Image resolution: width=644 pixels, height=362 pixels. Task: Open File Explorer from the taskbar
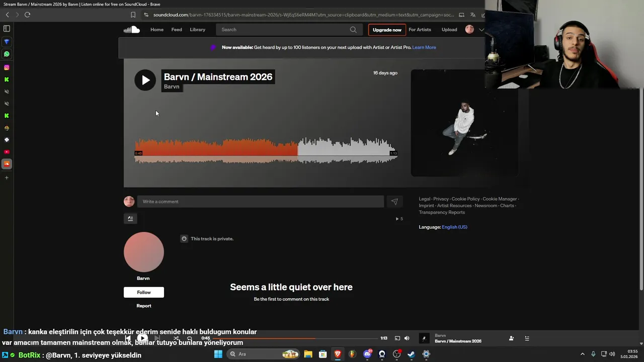click(308, 354)
